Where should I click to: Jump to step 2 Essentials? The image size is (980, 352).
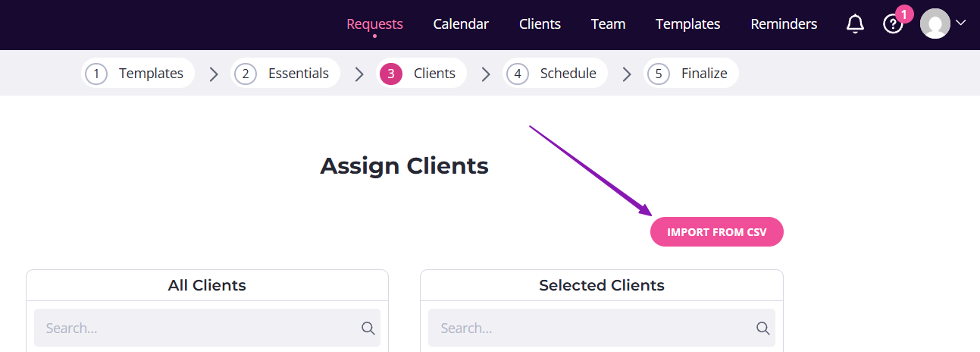click(285, 74)
